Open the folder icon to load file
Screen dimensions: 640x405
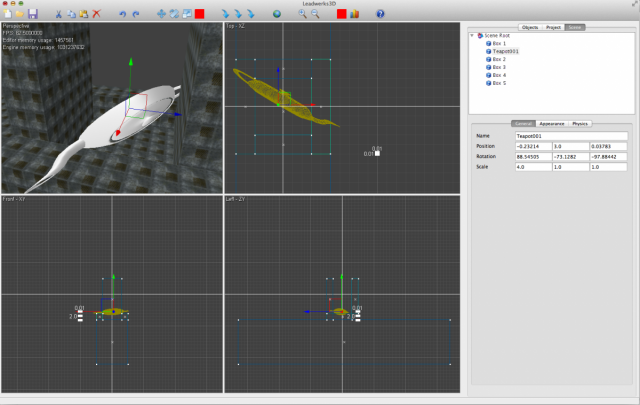(20, 14)
